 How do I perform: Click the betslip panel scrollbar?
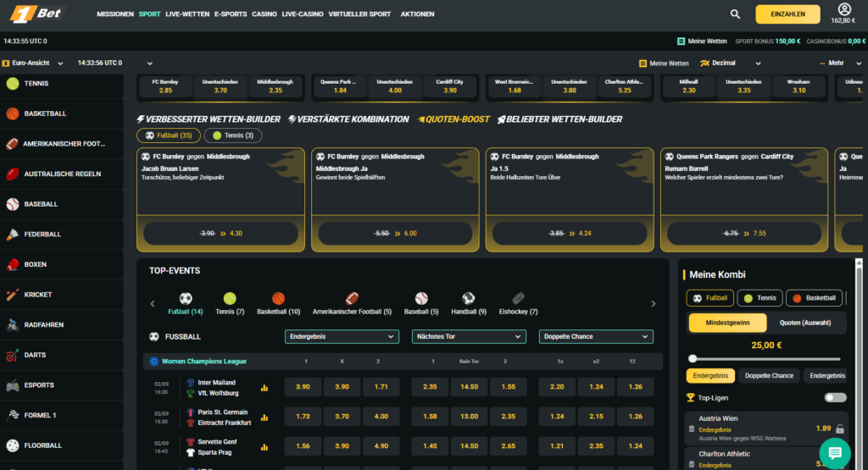coord(859,364)
